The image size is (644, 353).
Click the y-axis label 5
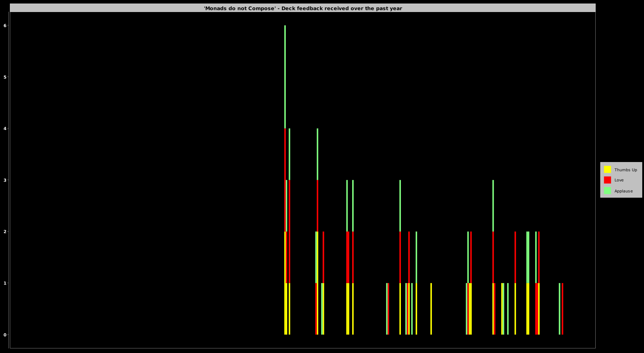(x=5, y=77)
